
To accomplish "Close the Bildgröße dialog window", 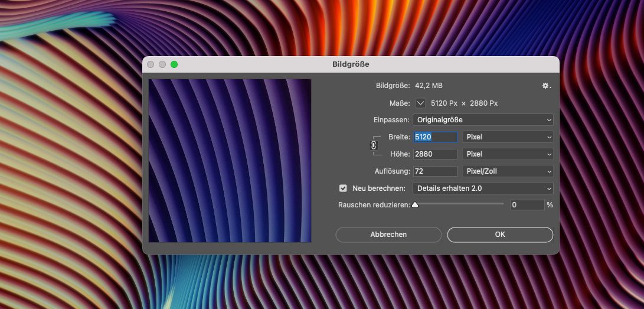I will (151, 64).
